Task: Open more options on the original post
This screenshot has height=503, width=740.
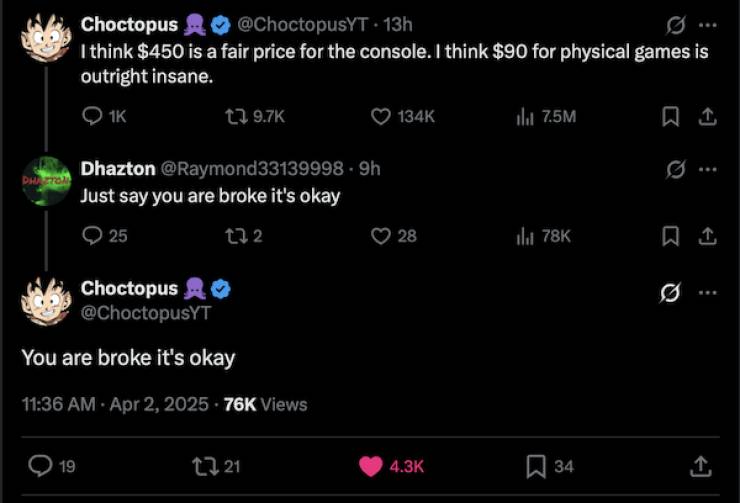Action: pos(707,25)
